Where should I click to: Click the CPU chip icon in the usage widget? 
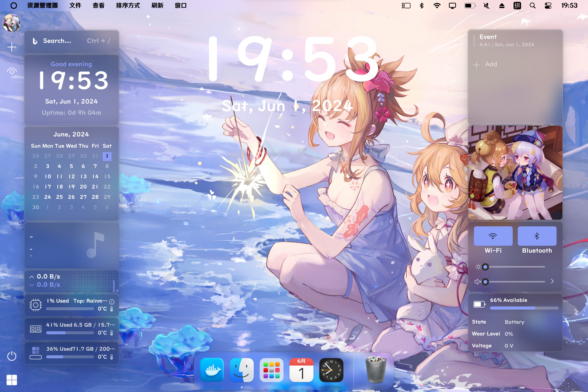coord(35,305)
